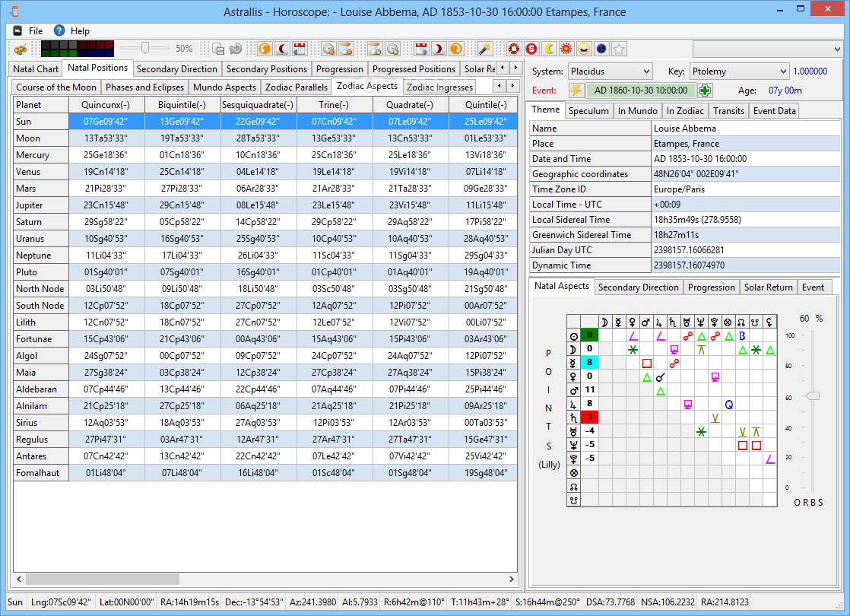Click the sunrise horizon icon
The width and height of the screenshot is (850, 616).
point(584,49)
